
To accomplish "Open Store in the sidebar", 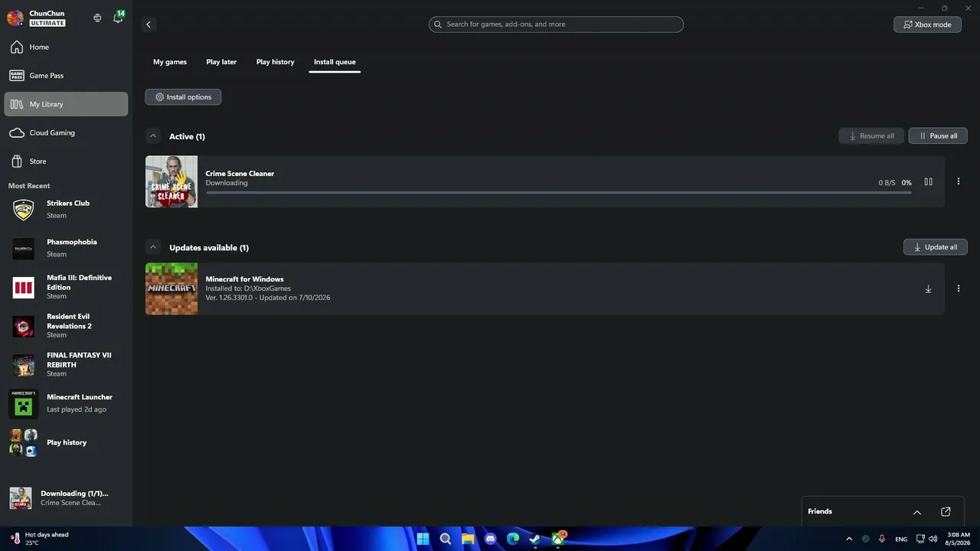I will (66, 161).
